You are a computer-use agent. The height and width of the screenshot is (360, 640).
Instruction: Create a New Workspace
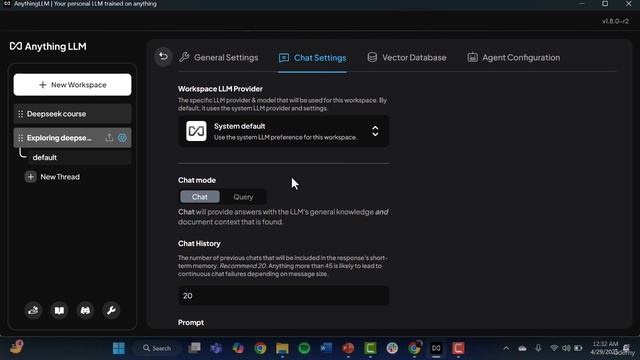[73, 85]
